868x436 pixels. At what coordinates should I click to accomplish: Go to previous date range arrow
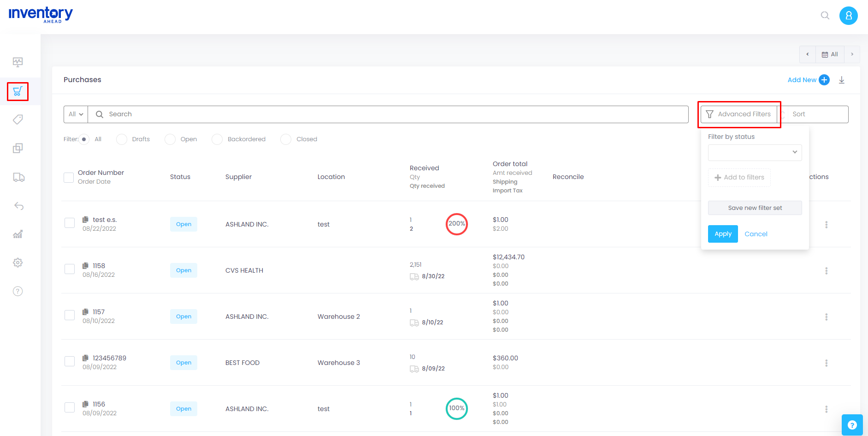[807, 54]
